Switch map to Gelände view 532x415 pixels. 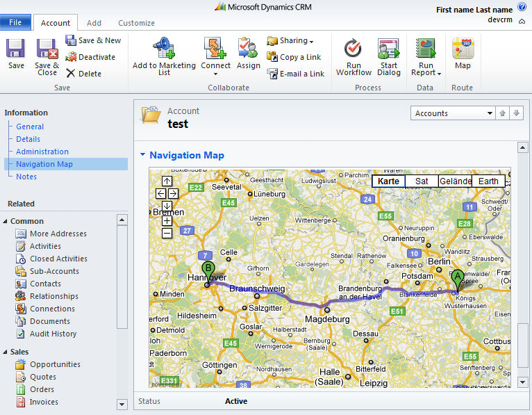456,181
